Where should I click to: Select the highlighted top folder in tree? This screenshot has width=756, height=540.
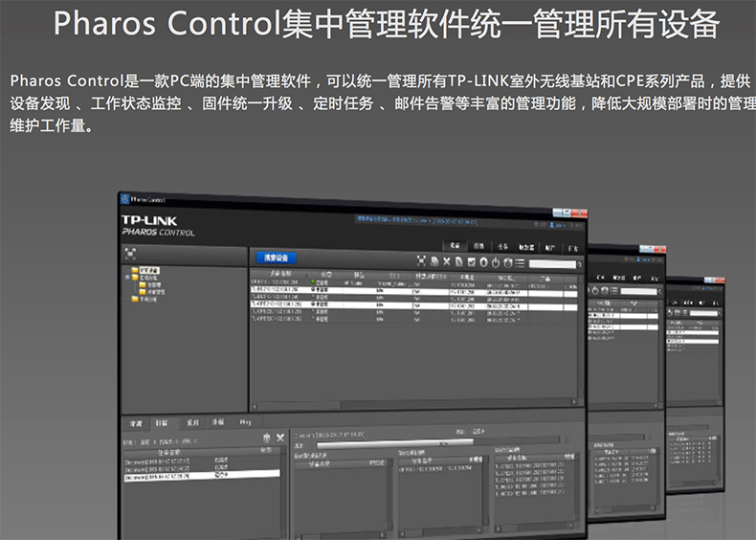(x=148, y=271)
